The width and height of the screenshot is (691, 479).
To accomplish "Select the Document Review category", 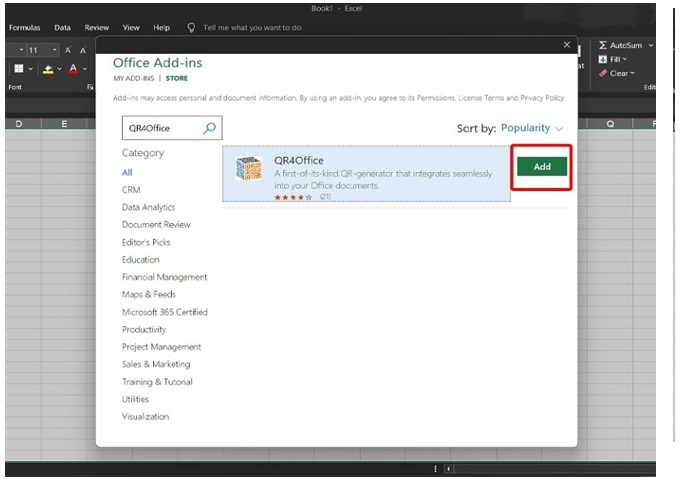I will pyautogui.click(x=156, y=225).
